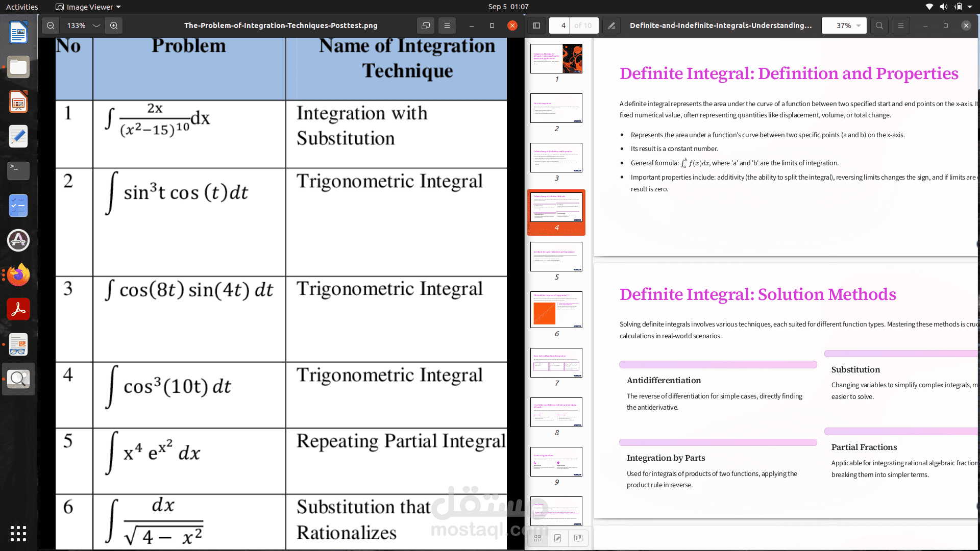Select the annotation pen tool in Evince
980x551 pixels.
click(x=611, y=26)
